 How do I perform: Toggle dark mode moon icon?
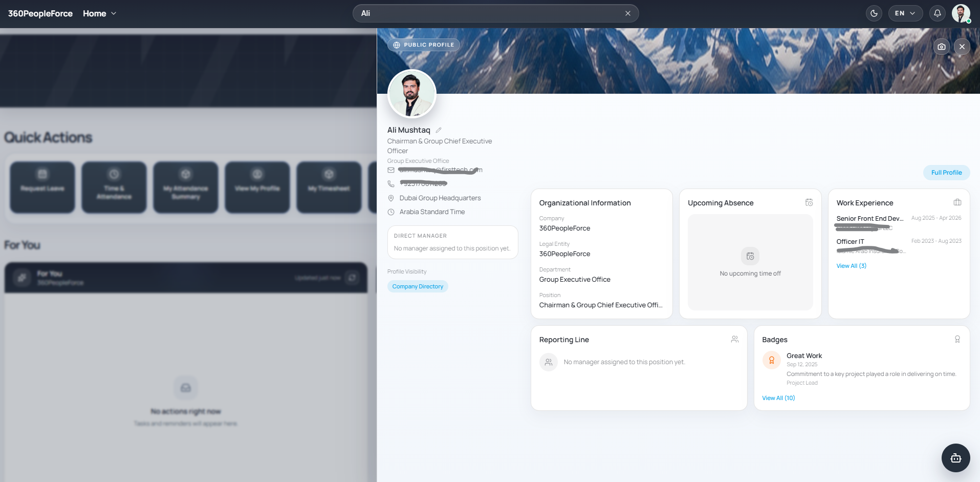tap(874, 13)
